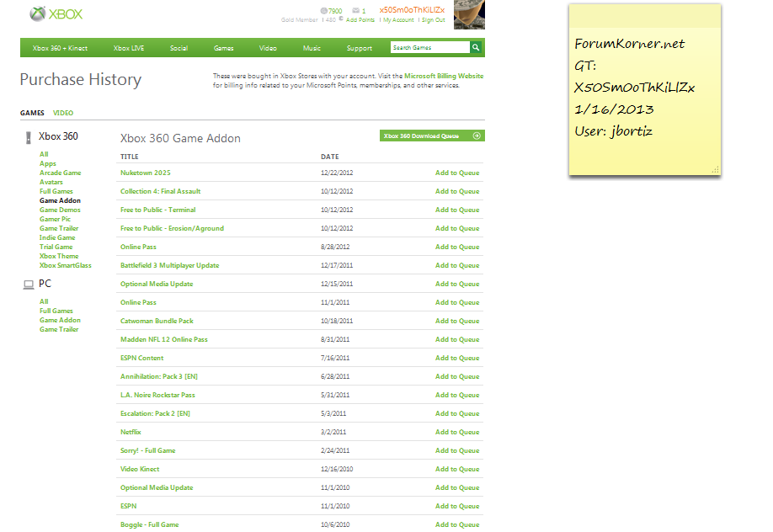Open Battlefield 3 Multiplayer Update
This screenshot has height=532, width=773.
[169, 265]
